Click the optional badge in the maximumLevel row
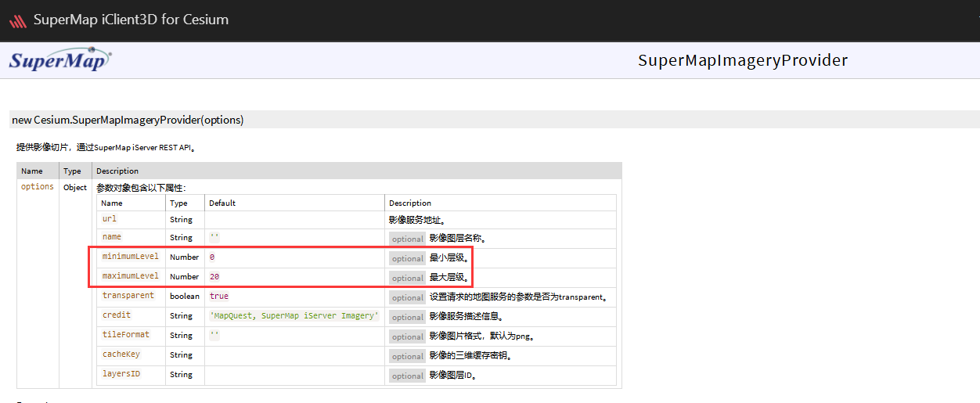This screenshot has height=403, width=980. pyautogui.click(x=408, y=278)
